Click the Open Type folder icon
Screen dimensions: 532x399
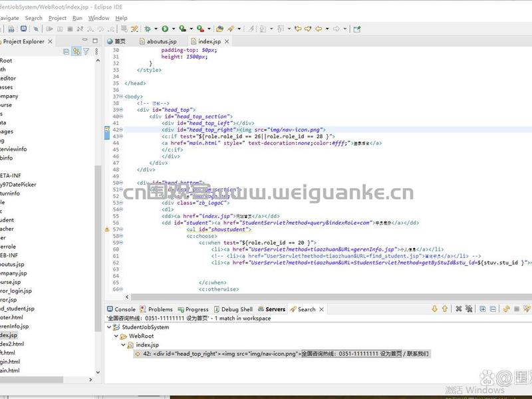click(220, 29)
